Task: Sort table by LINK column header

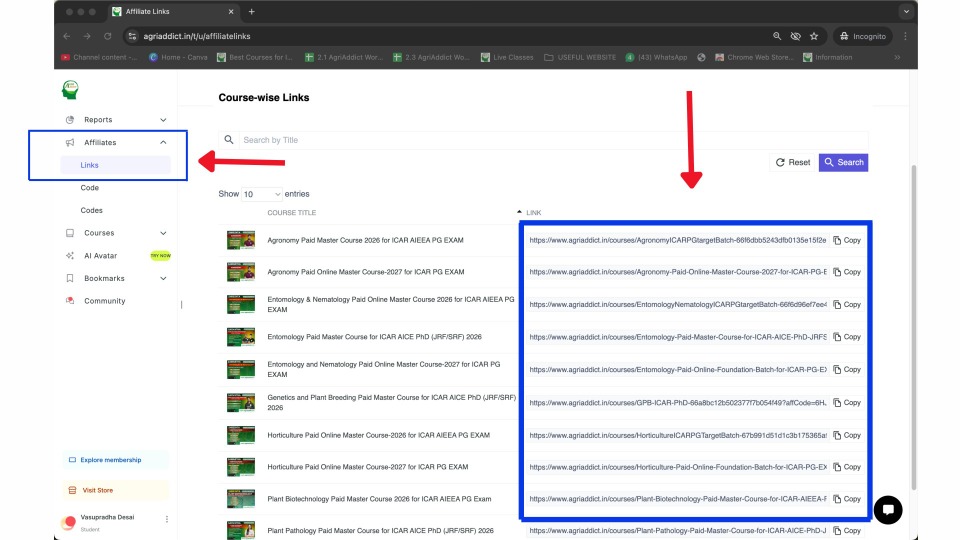Action: pyautogui.click(x=533, y=213)
